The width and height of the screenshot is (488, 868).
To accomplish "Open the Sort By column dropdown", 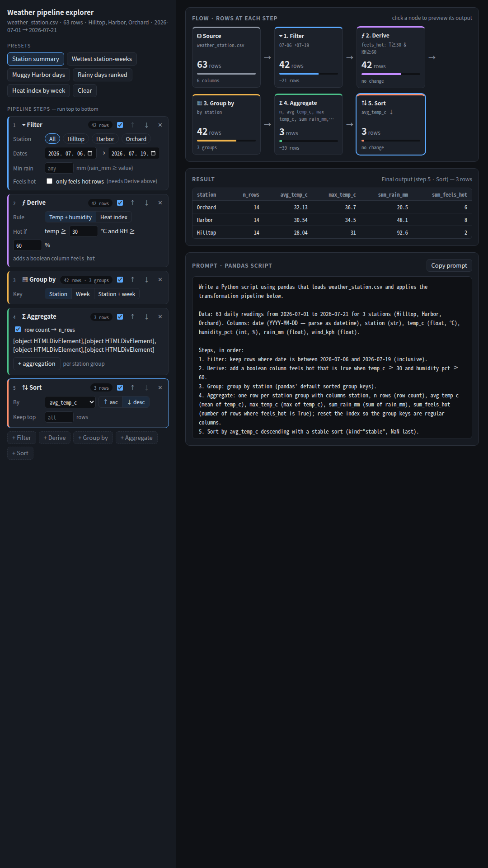I will click(x=70, y=402).
